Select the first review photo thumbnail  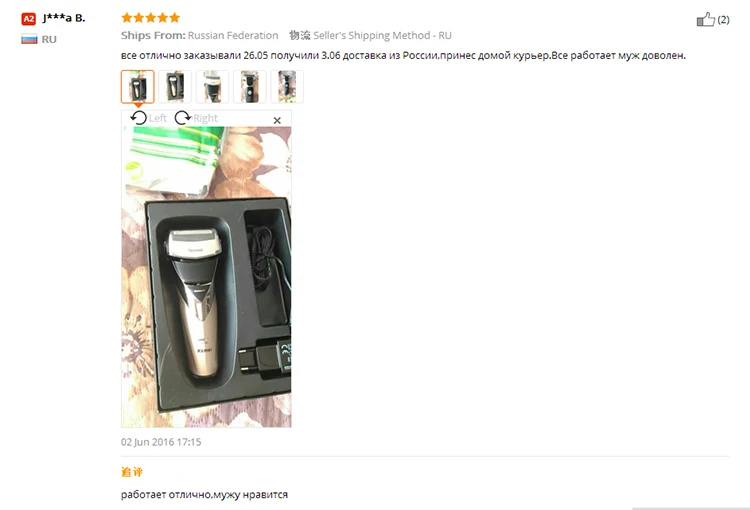pyautogui.click(x=138, y=87)
